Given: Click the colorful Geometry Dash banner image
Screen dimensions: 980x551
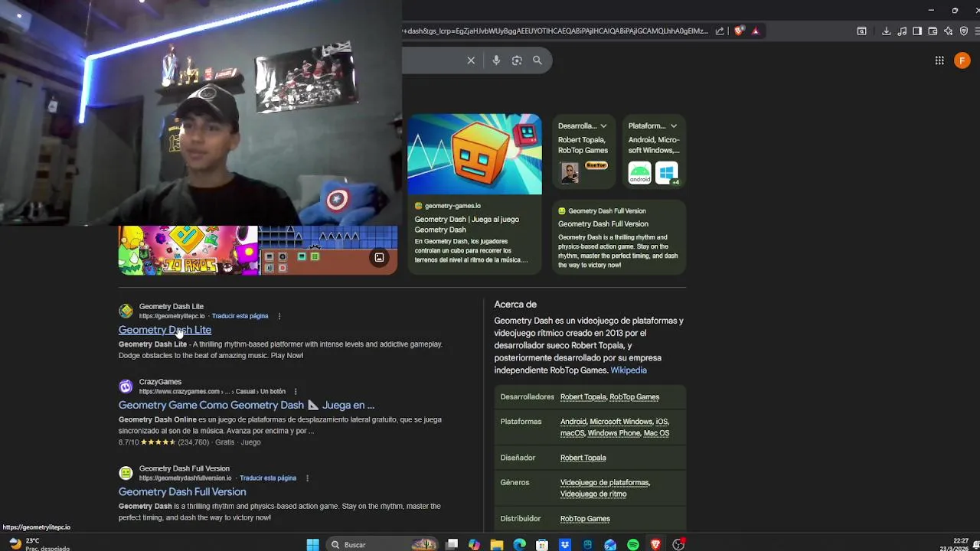Looking at the screenshot, I should pyautogui.click(x=188, y=250).
